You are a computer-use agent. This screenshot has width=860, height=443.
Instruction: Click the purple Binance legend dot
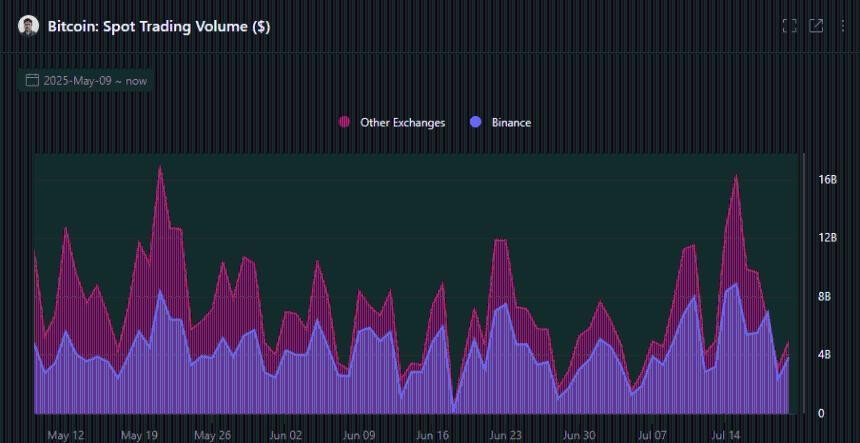coord(475,122)
